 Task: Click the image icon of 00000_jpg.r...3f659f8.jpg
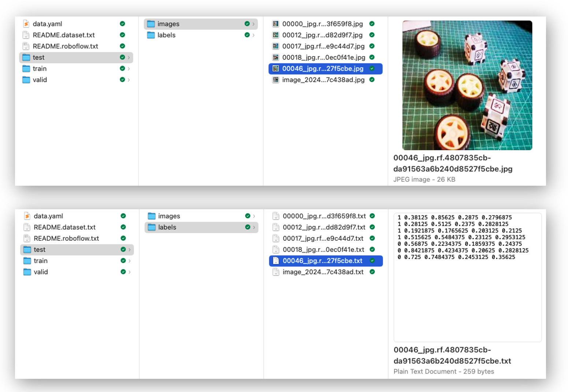[275, 24]
